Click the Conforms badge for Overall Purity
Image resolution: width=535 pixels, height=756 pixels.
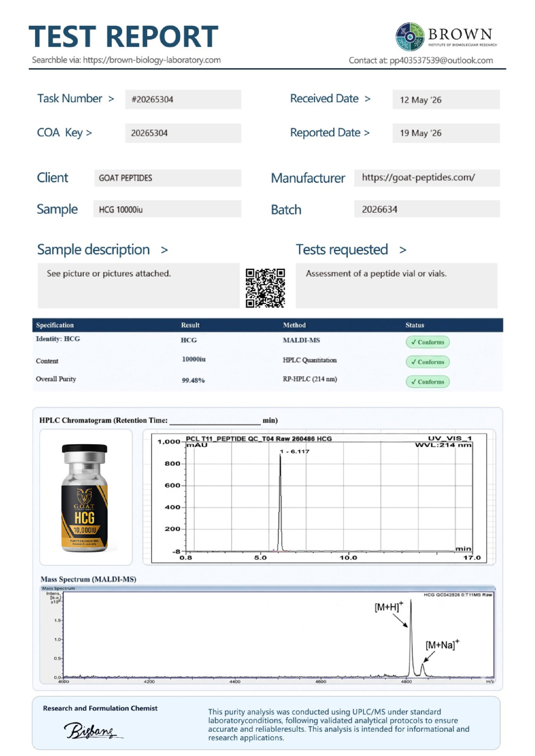(428, 382)
